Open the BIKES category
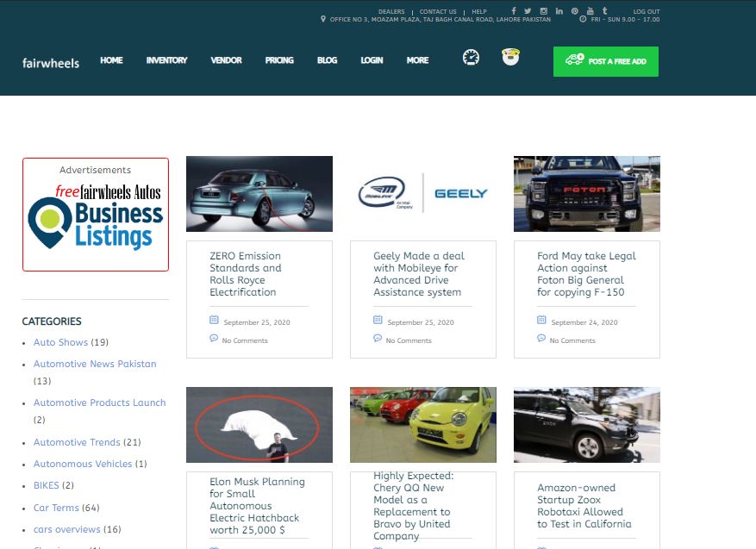The width and height of the screenshot is (756, 549). [47, 485]
